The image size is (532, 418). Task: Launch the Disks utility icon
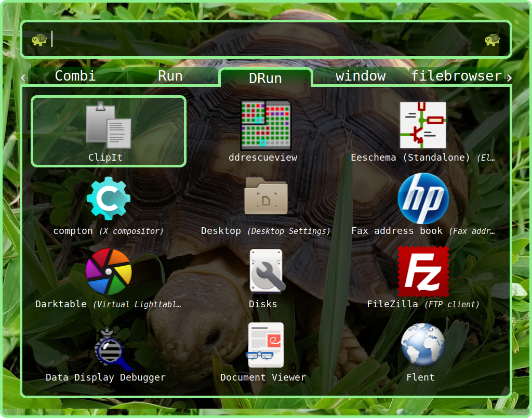tap(266, 271)
